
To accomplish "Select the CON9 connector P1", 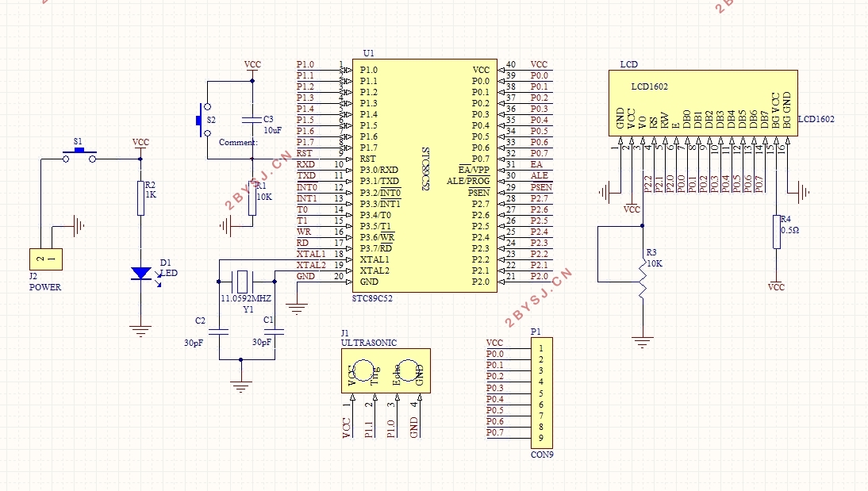I will tap(541, 393).
